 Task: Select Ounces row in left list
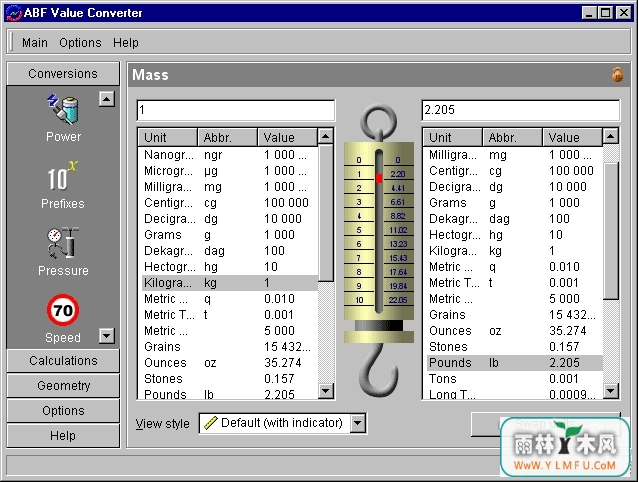228,362
